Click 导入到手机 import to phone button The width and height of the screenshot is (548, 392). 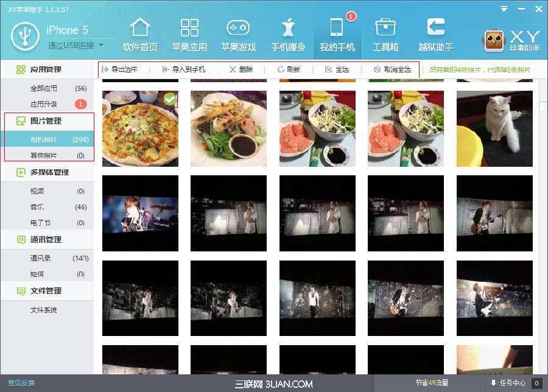tap(184, 69)
